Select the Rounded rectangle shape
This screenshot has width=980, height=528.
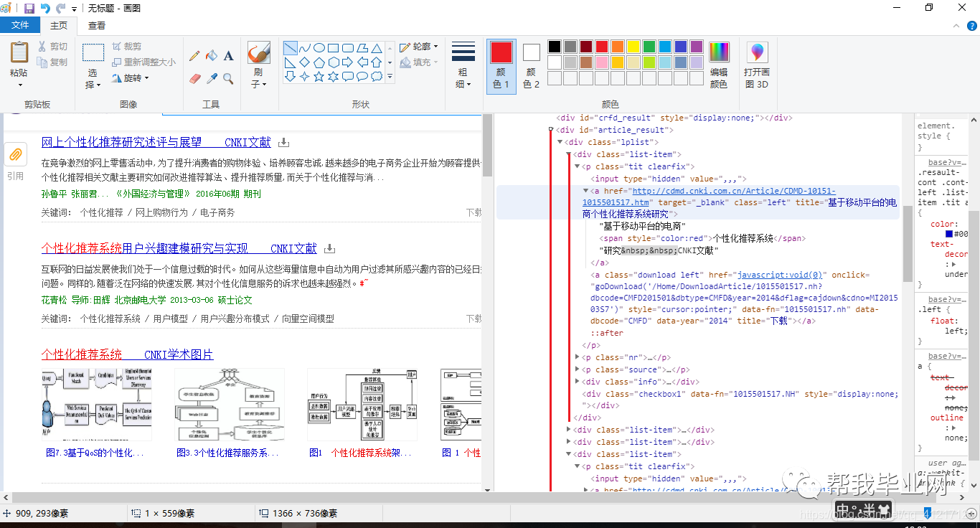[x=348, y=48]
